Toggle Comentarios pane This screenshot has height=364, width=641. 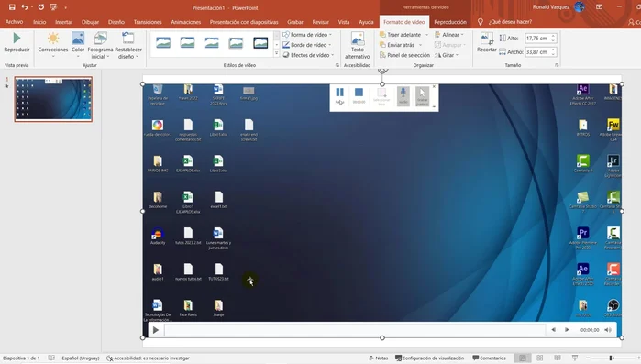[490, 358]
